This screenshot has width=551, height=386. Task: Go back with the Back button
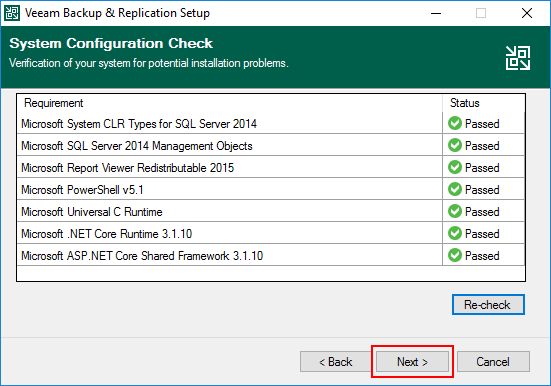336,361
